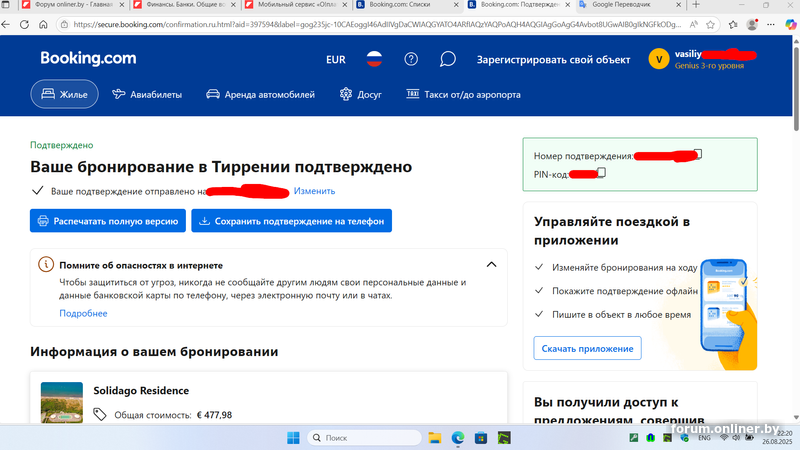Select the Авиабилеты tab

(147, 94)
